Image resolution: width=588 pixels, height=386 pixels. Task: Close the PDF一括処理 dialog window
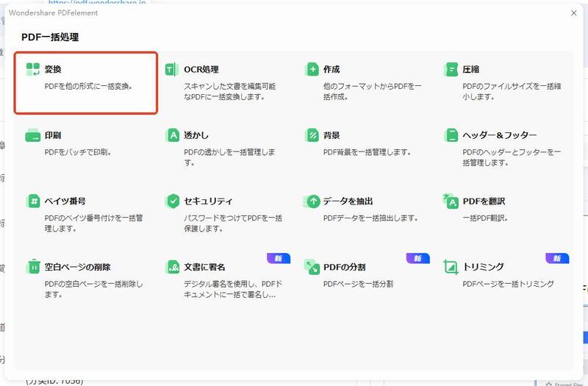pyautogui.click(x=573, y=13)
